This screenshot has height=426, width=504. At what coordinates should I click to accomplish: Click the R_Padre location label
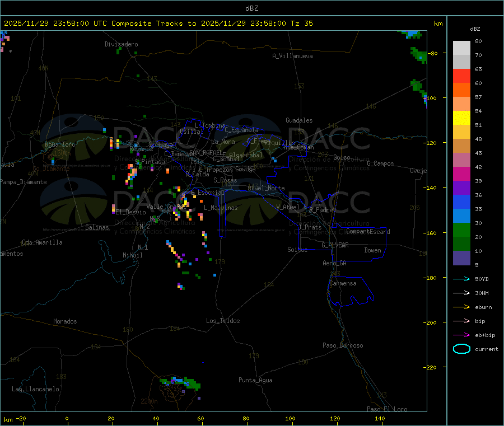pos(321,210)
